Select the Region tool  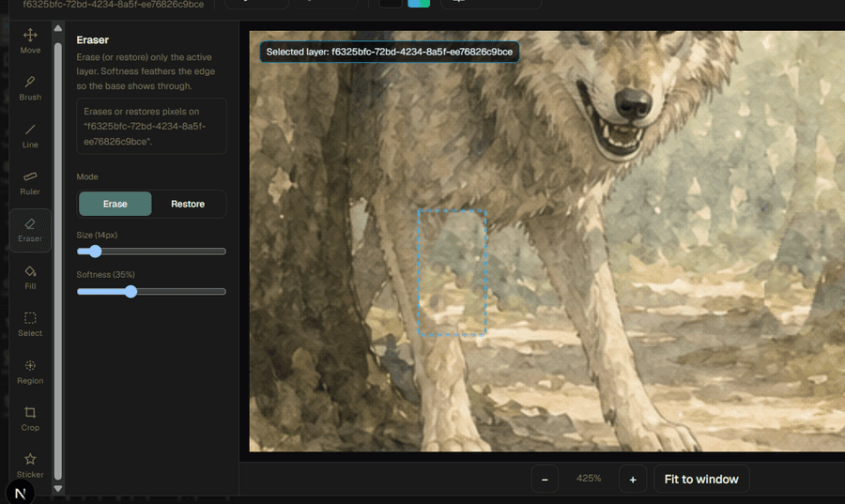click(x=30, y=372)
